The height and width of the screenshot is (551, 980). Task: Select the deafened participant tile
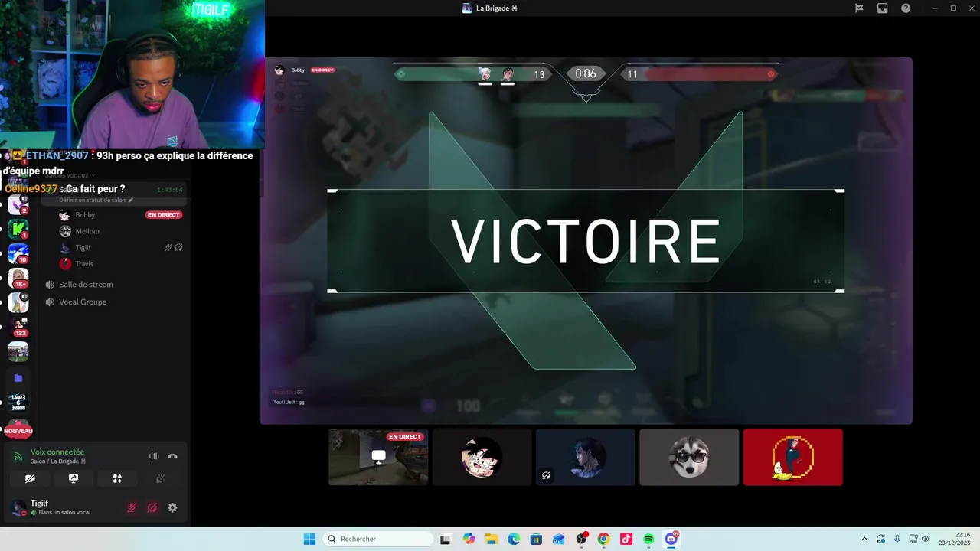(x=586, y=457)
